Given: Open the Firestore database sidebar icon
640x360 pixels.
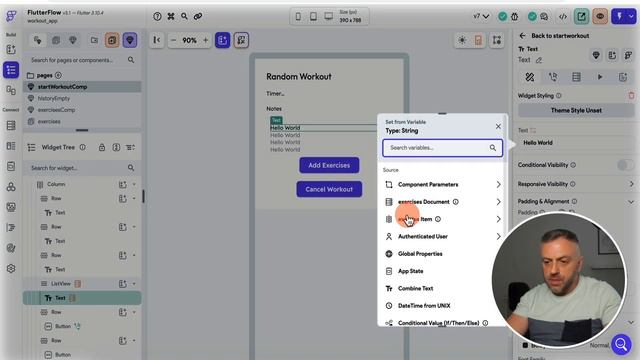Looking at the screenshot, I should coord(11,125).
